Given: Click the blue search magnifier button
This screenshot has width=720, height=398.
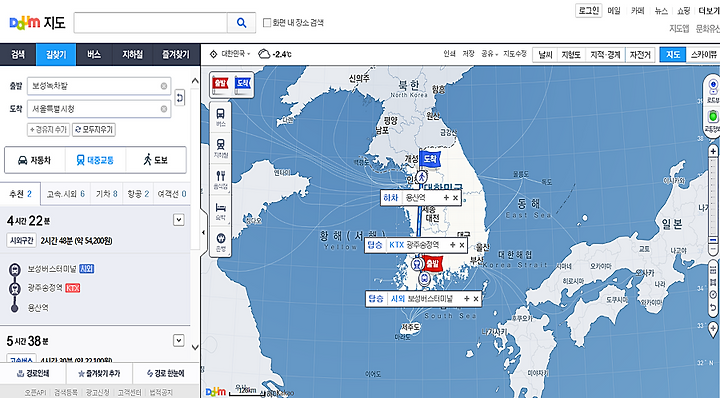Looking at the screenshot, I should click(241, 22).
